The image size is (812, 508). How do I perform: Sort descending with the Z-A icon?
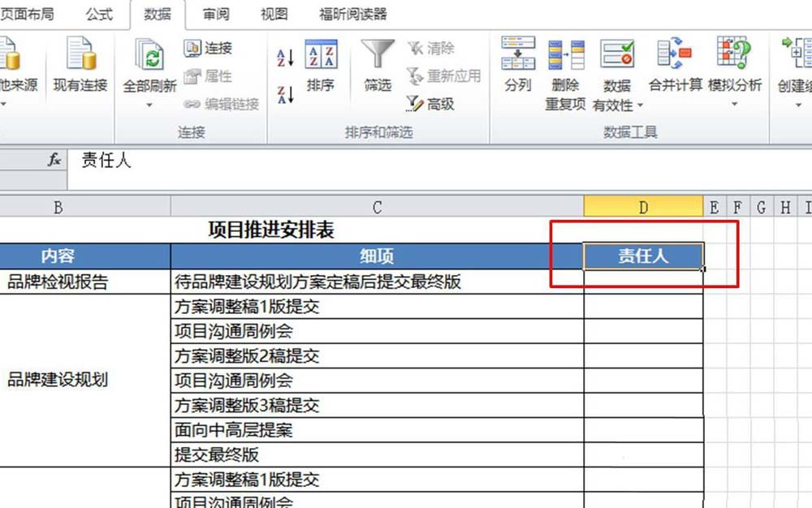[x=285, y=95]
